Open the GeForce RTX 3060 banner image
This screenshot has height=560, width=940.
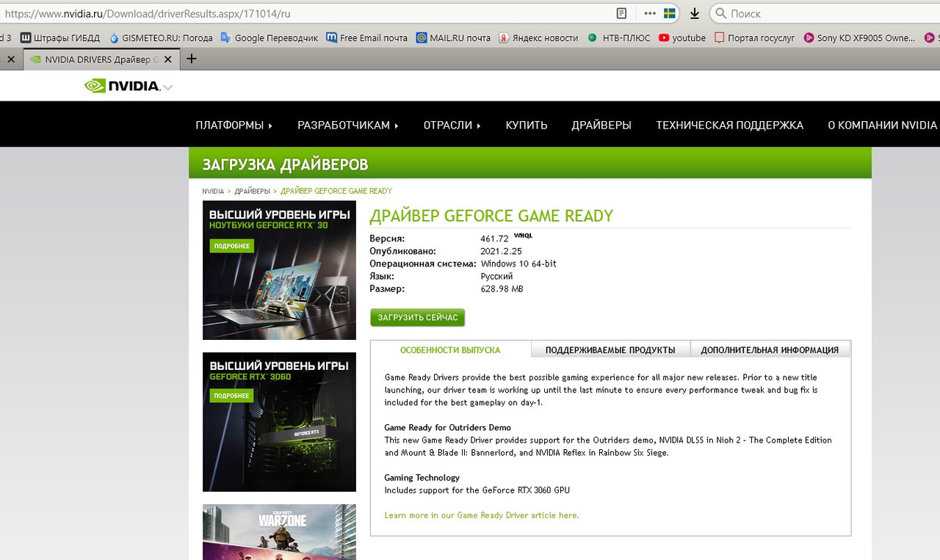pyautogui.click(x=279, y=422)
